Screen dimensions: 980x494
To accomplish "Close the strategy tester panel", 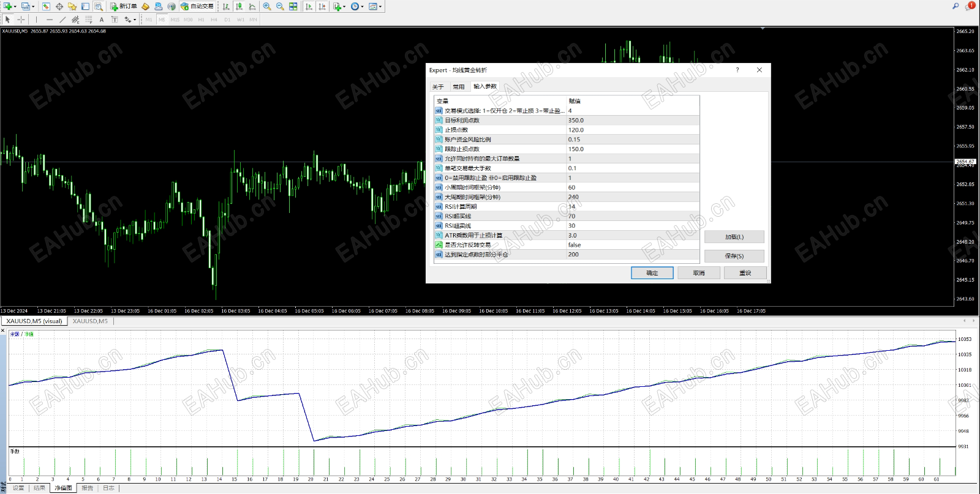I will (x=3, y=331).
